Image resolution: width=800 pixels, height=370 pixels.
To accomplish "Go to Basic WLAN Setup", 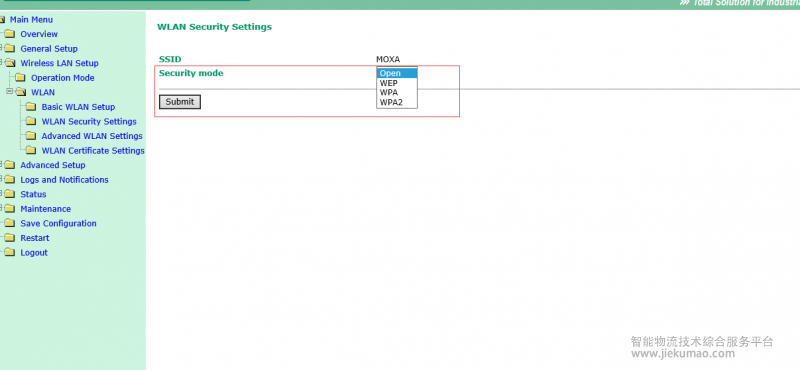I will (78, 107).
